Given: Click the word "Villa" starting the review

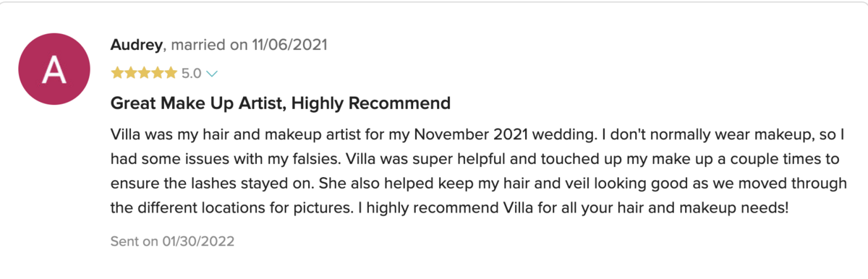Looking at the screenshot, I should pos(127,134).
